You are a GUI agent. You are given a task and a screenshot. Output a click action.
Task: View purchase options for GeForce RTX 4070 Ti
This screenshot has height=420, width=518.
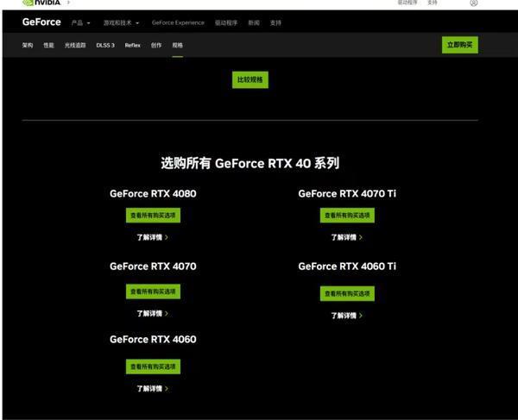[x=347, y=216]
